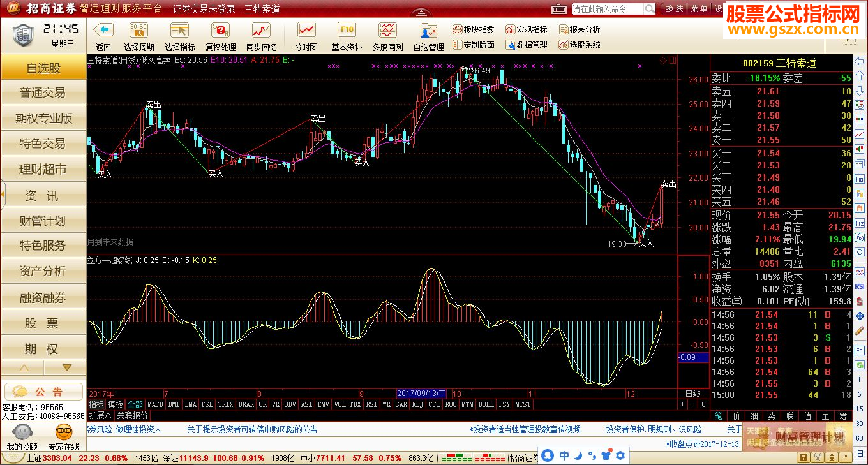The height and width of the screenshot is (465, 868).
Task: Click the keyboard icon beside the command box
Action: 559,9
